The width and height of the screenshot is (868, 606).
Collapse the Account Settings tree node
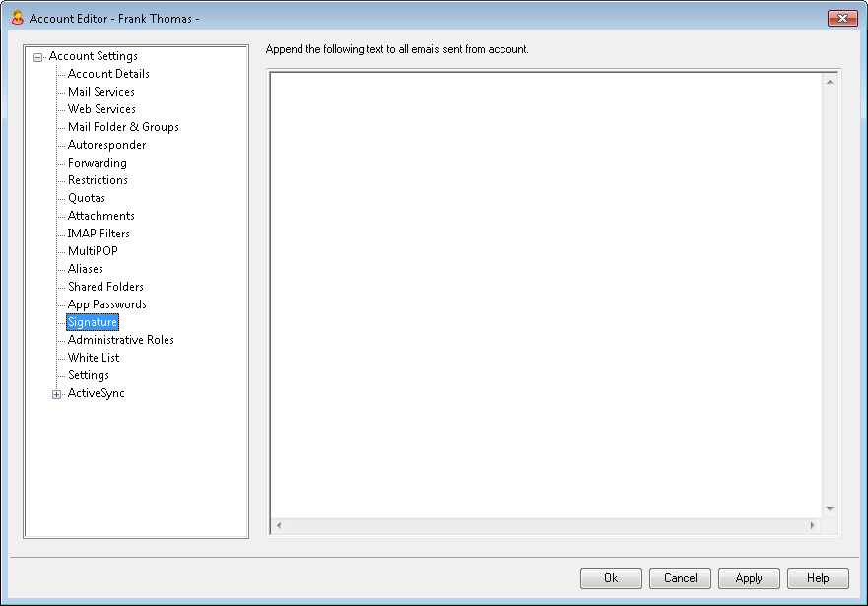(x=38, y=57)
